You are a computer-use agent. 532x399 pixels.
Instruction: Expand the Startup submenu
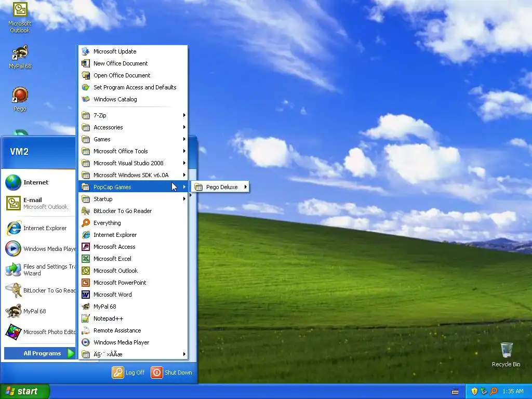click(134, 199)
